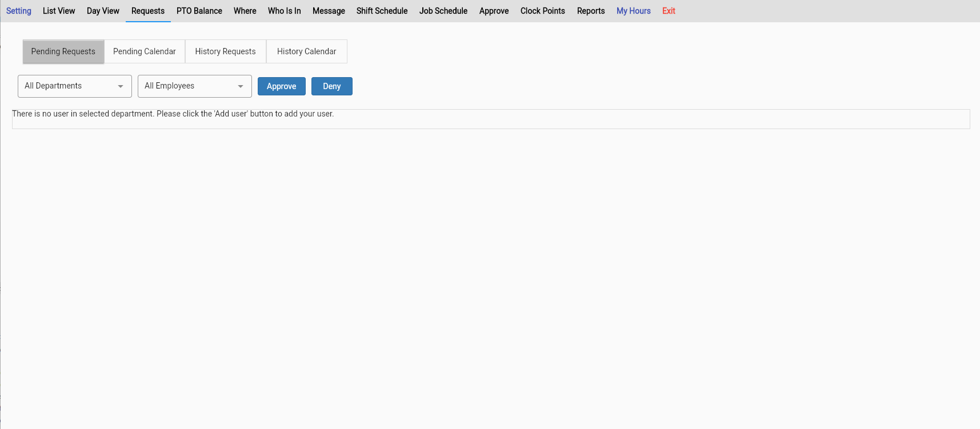The height and width of the screenshot is (429, 980).
Task: Open Job Schedule page
Action: point(443,11)
